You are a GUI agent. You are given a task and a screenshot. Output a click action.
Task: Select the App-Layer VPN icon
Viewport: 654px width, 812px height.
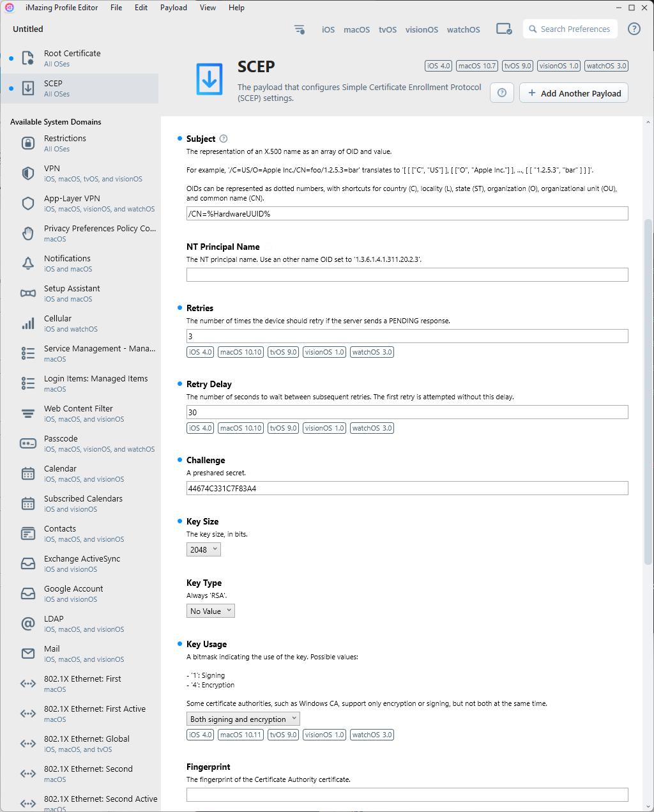coord(28,203)
